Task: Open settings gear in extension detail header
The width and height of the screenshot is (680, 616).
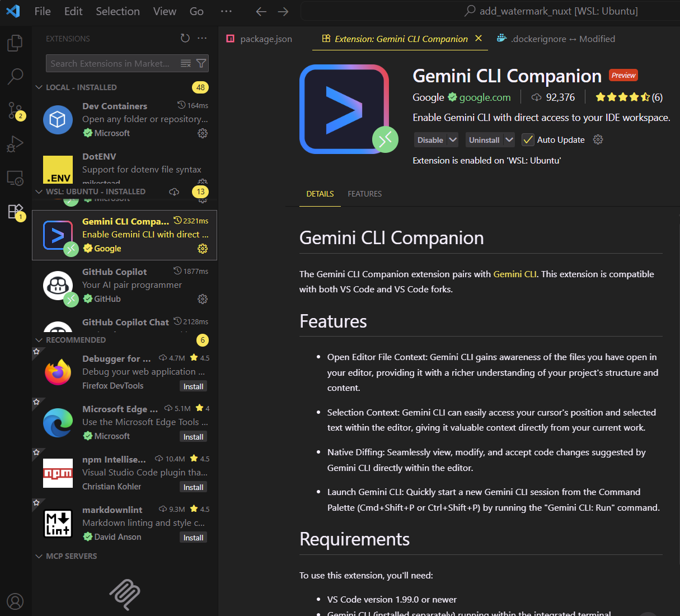Action: coord(598,139)
